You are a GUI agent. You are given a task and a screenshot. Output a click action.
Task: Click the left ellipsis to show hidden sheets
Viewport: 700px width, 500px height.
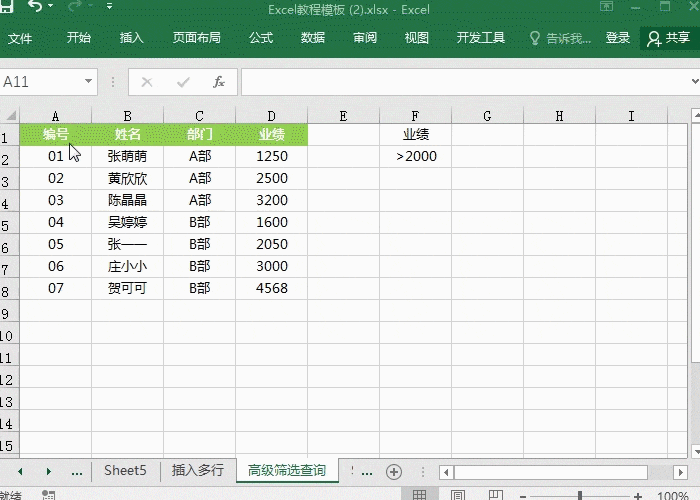coord(77,472)
